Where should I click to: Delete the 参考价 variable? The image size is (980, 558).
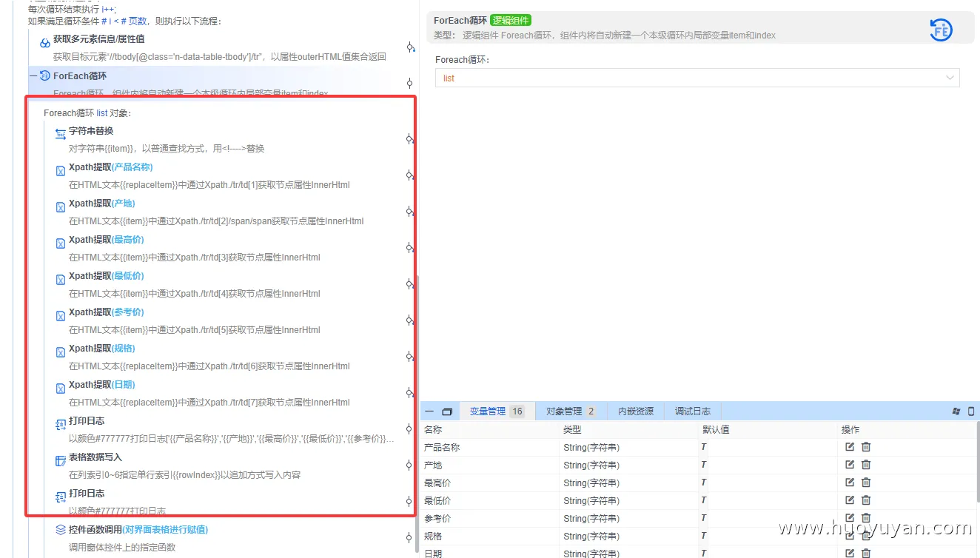pyautogui.click(x=866, y=518)
